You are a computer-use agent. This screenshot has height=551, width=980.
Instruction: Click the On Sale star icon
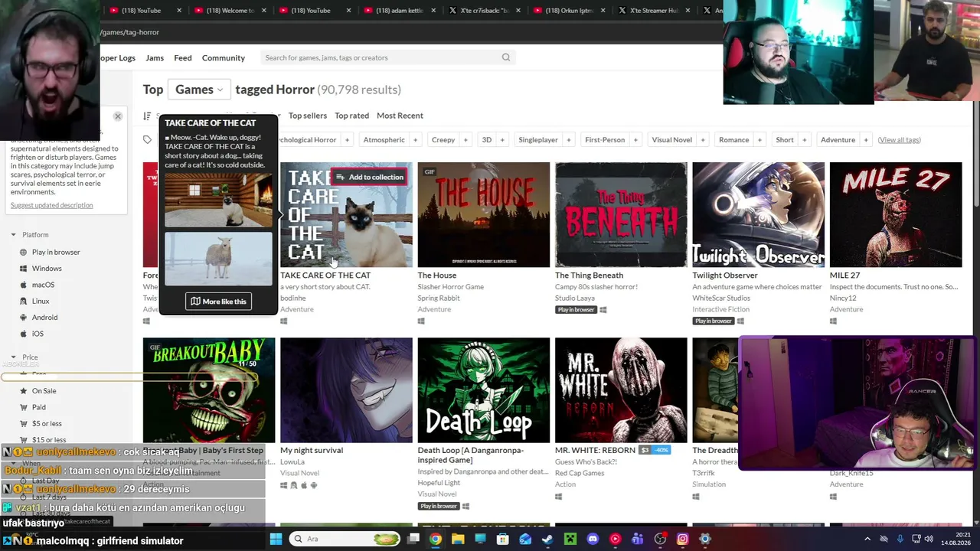(24, 391)
